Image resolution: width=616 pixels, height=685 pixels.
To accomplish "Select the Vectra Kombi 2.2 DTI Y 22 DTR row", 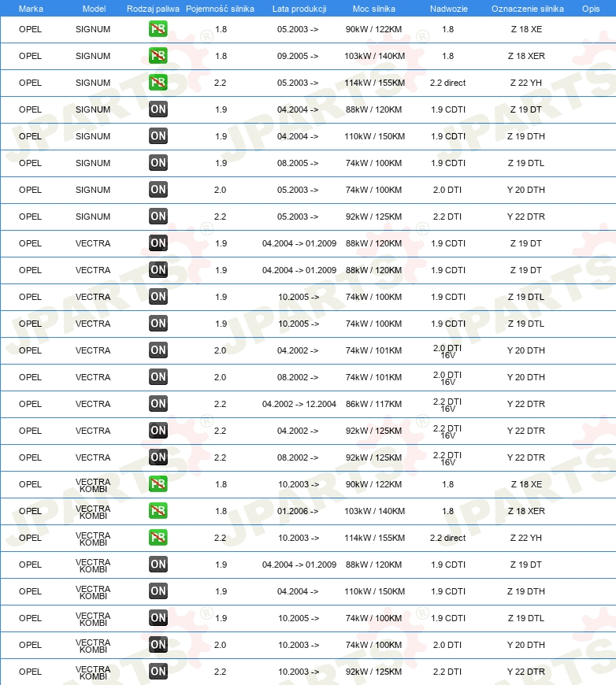I will (308, 672).
